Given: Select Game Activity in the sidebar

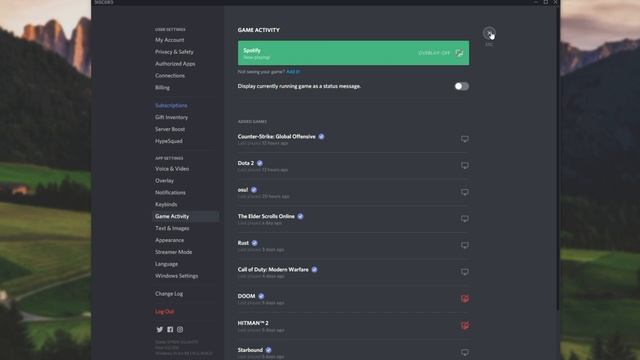Looking at the screenshot, I should tap(186, 216).
